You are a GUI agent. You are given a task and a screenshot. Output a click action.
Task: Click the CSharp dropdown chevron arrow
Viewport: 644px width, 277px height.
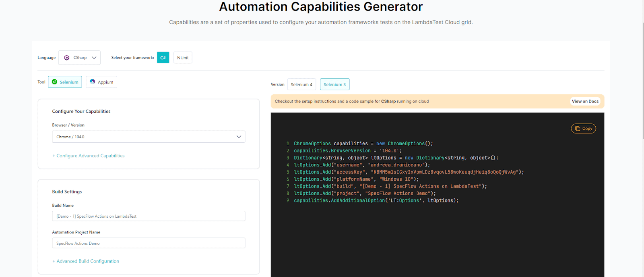pos(94,58)
